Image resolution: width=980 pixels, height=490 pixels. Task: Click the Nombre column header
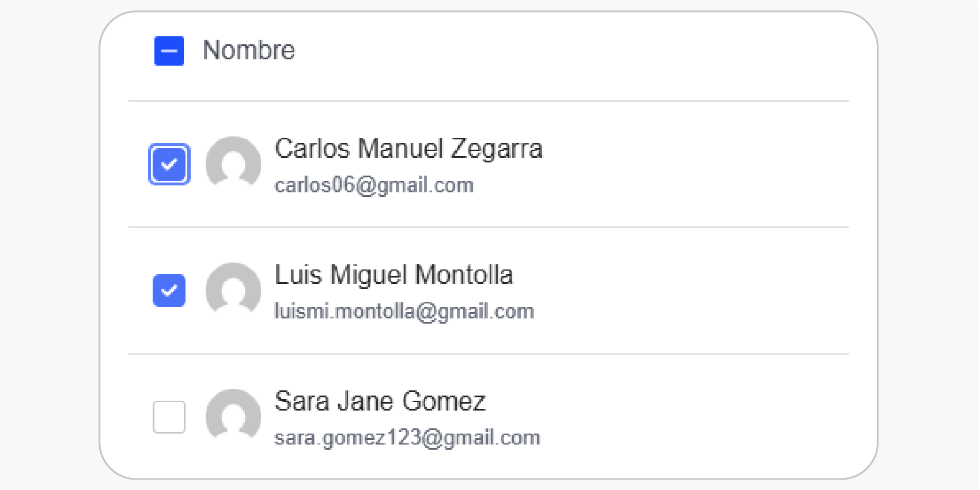pyautogui.click(x=248, y=51)
